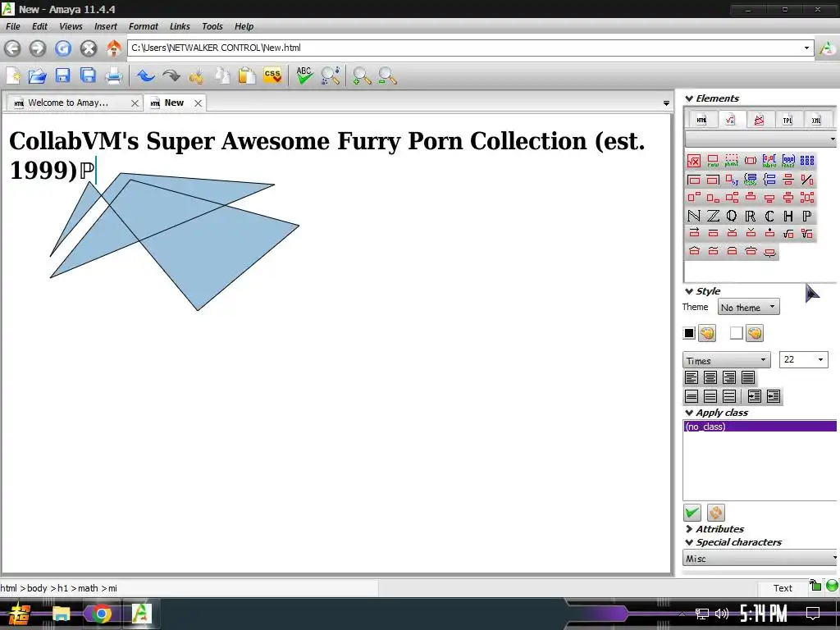This screenshot has height=630, width=840.
Task: Insert the double-struck R symbol
Action: pos(751,216)
